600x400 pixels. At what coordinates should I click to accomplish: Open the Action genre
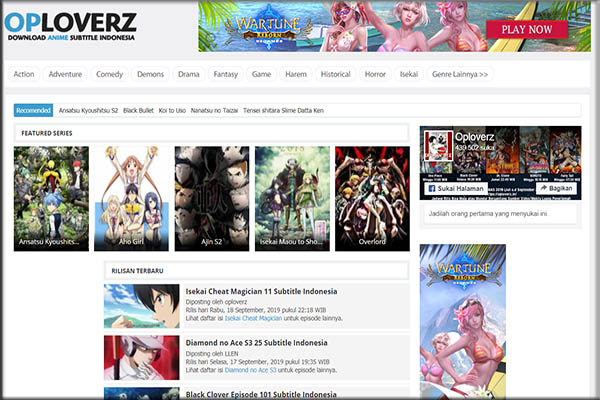[24, 74]
